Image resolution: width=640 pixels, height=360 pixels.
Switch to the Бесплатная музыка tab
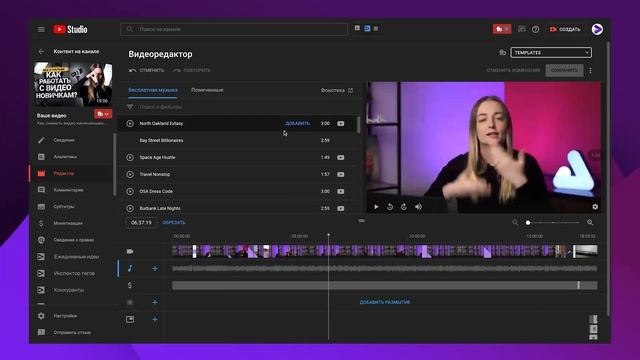click(x=153, y=90)
